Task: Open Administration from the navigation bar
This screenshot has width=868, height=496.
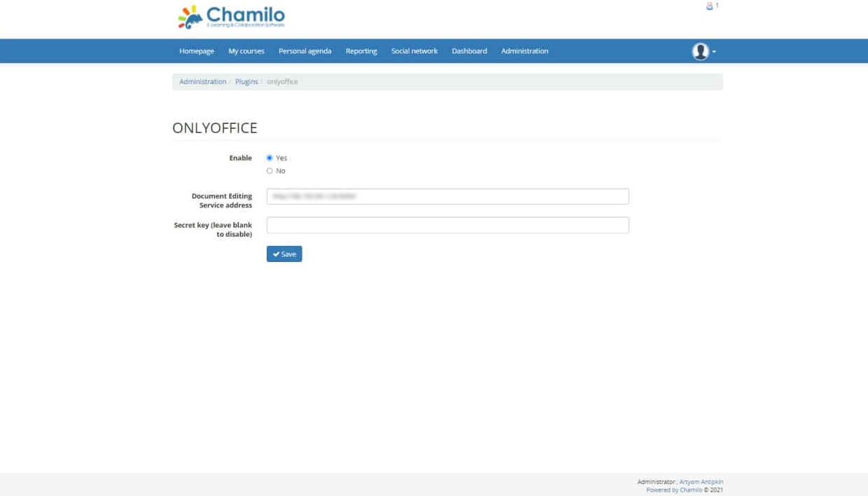Action: (524, 50)
